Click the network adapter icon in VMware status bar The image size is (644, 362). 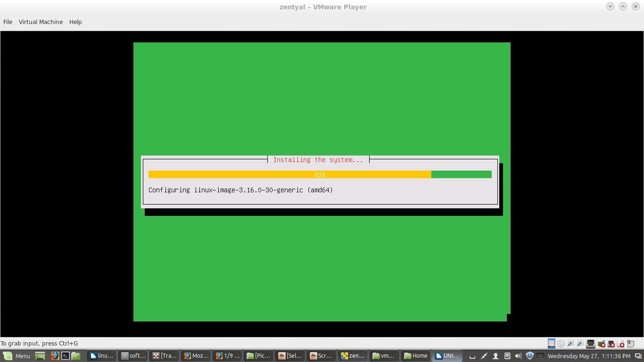(590, 344)
